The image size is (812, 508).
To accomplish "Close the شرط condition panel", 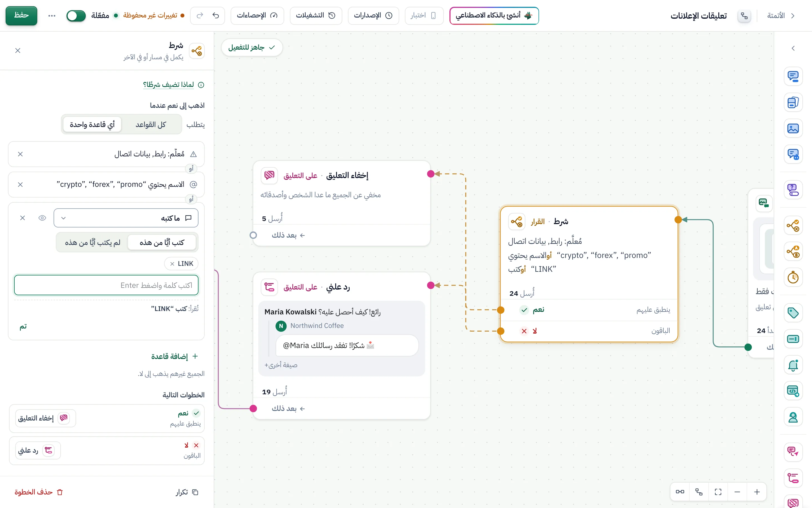I will pyautogui.click(x=18, y=51).
